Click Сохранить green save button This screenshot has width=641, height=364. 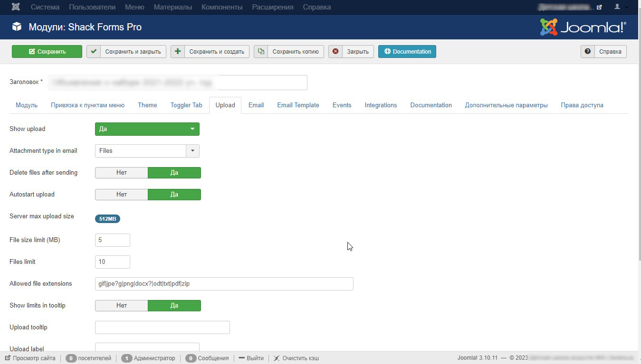click(x=47, y=52)
